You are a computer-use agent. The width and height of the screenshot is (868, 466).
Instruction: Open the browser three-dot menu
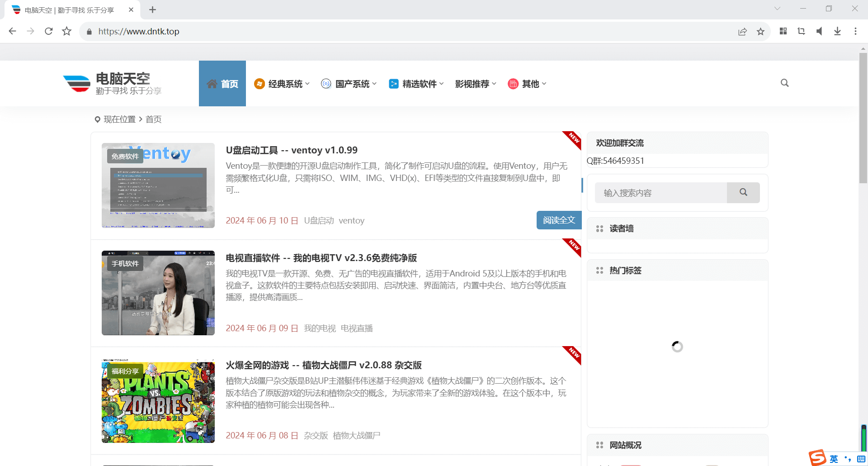coord(855,31)
